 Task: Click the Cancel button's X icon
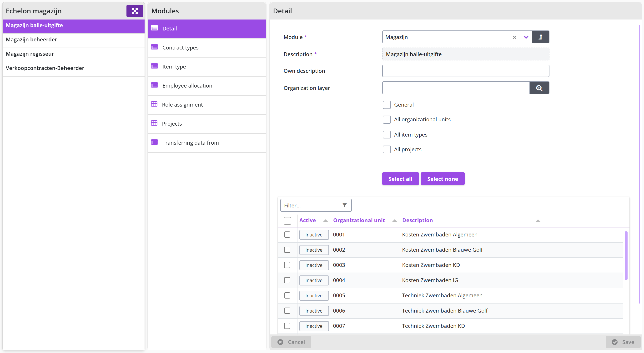coord(280,342)
